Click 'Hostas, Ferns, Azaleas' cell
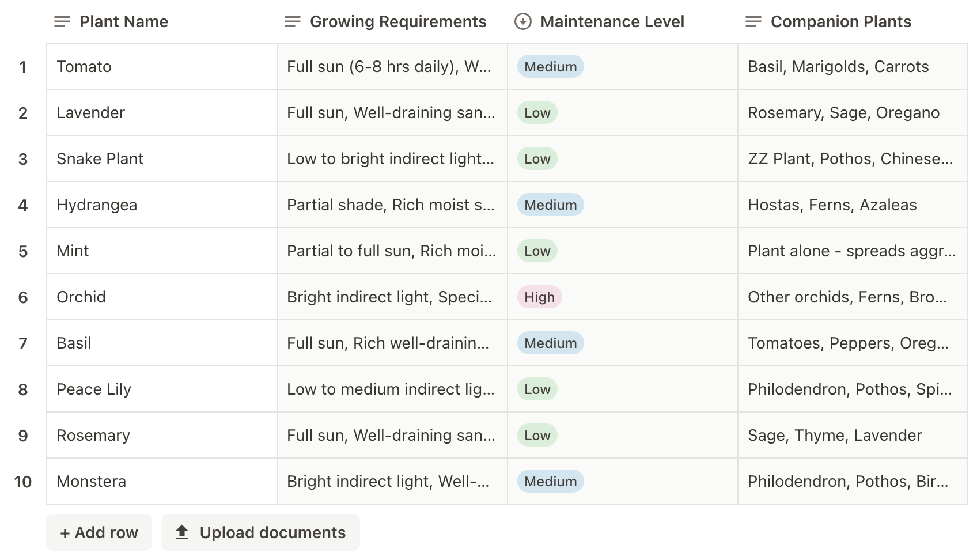 pyautogui.click(x=853, y=205)
